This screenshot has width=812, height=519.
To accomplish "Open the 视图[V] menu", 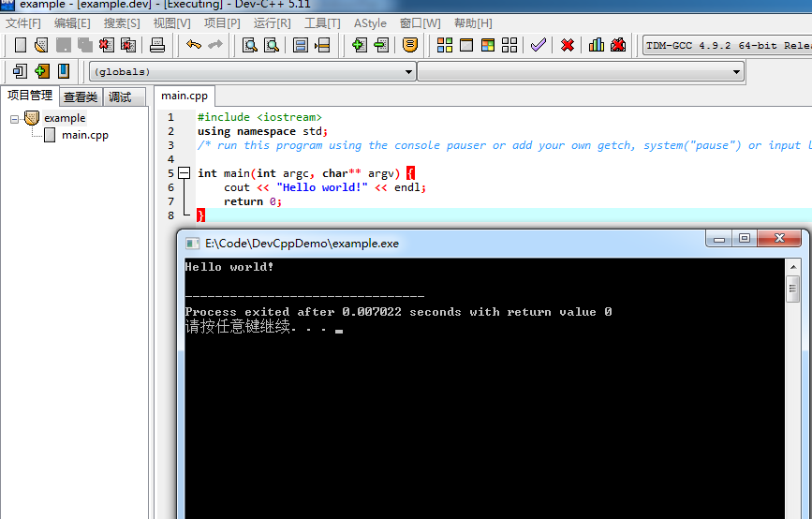I will point(171,23).
